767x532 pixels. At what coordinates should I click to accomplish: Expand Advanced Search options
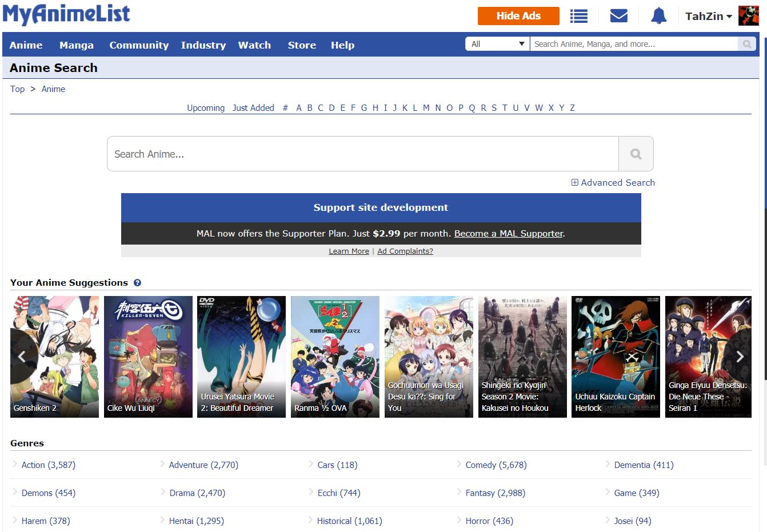pyautogui.click(x=613, y=182)
